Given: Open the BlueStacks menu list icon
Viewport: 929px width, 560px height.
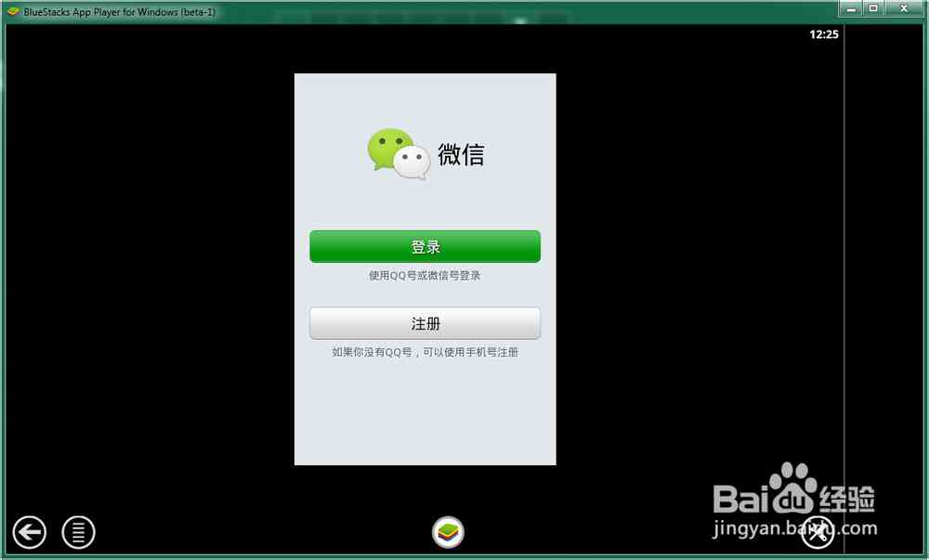Looking at the screenshot, I should point(78,532).
